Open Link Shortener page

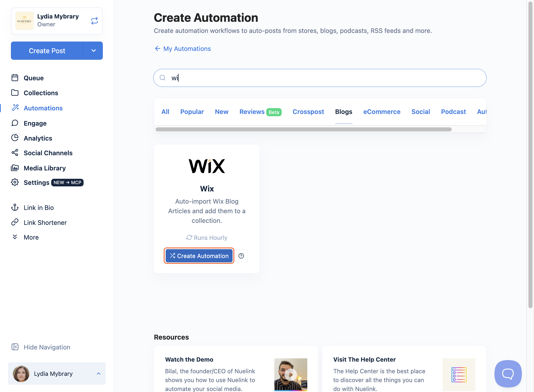click(x=45, y=223)
